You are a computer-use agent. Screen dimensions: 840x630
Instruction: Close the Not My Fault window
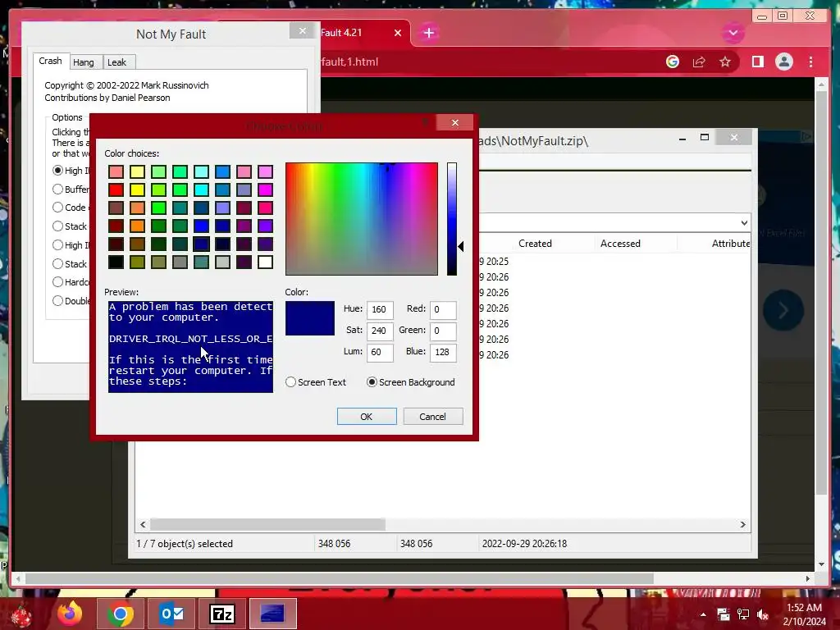pos(303,31)
